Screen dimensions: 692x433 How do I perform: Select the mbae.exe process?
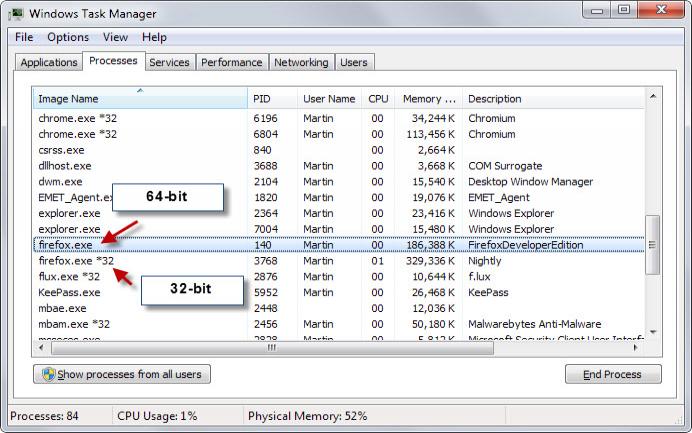click(x=338, y=309)
